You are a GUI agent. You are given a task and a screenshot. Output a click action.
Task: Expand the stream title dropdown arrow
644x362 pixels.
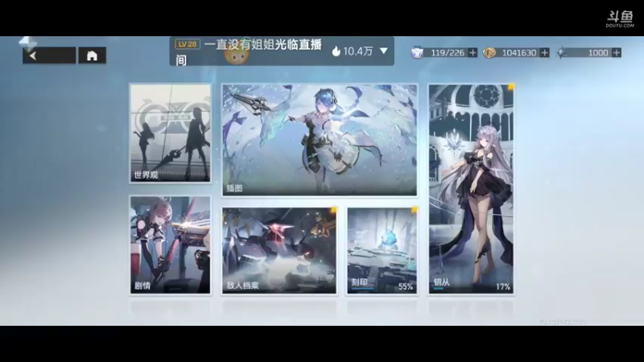point(384,51)
